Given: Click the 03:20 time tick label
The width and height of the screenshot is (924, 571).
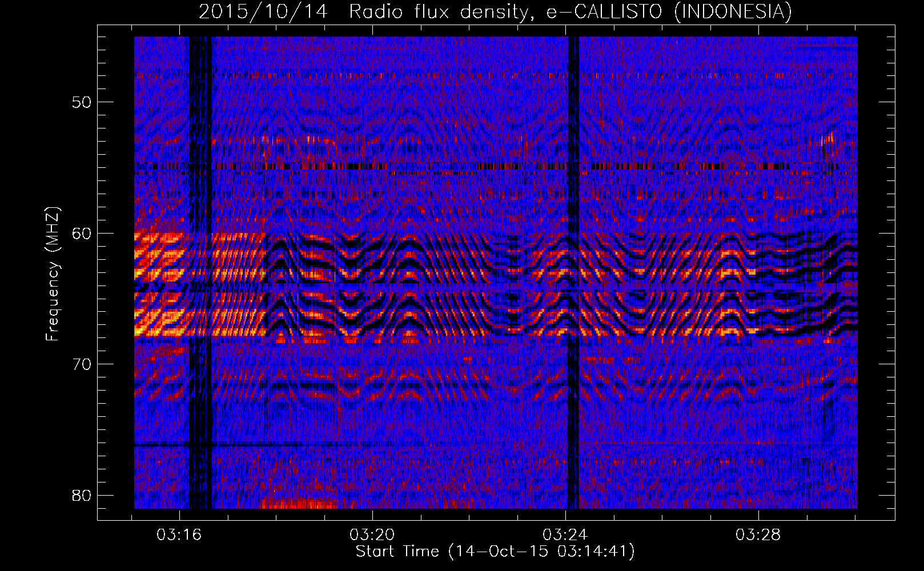Looking at the screenshot, I should tap(372, 535).
